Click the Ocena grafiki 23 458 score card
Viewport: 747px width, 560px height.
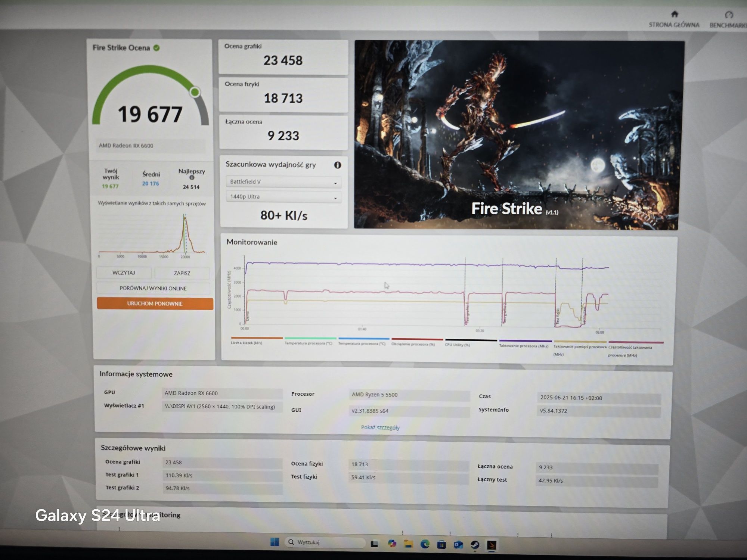pos(283,57)
